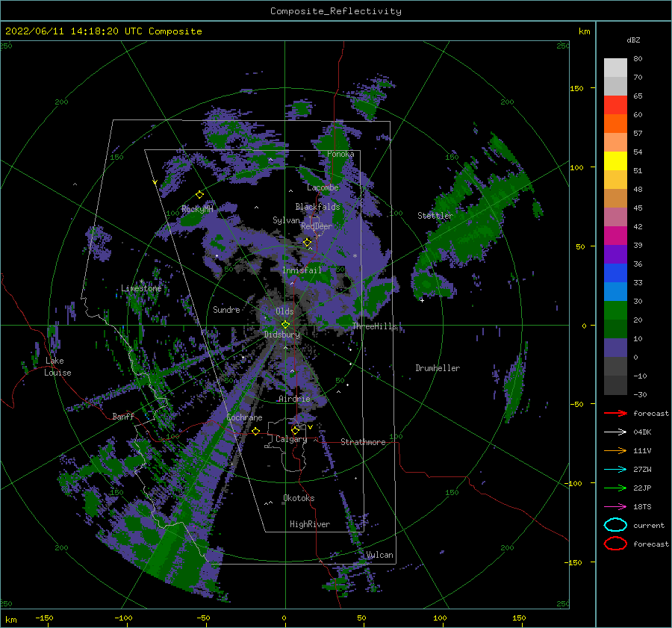Click the Ponoka town label
672x628 pixels.
tap(340, 154)
